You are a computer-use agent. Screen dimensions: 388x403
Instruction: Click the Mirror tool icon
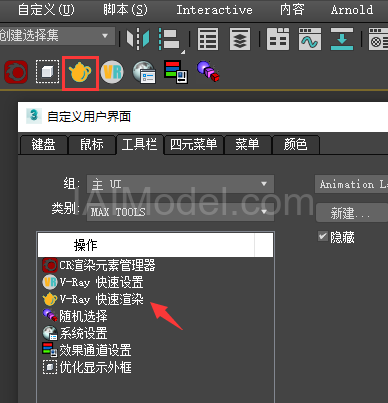pos(138,39)
